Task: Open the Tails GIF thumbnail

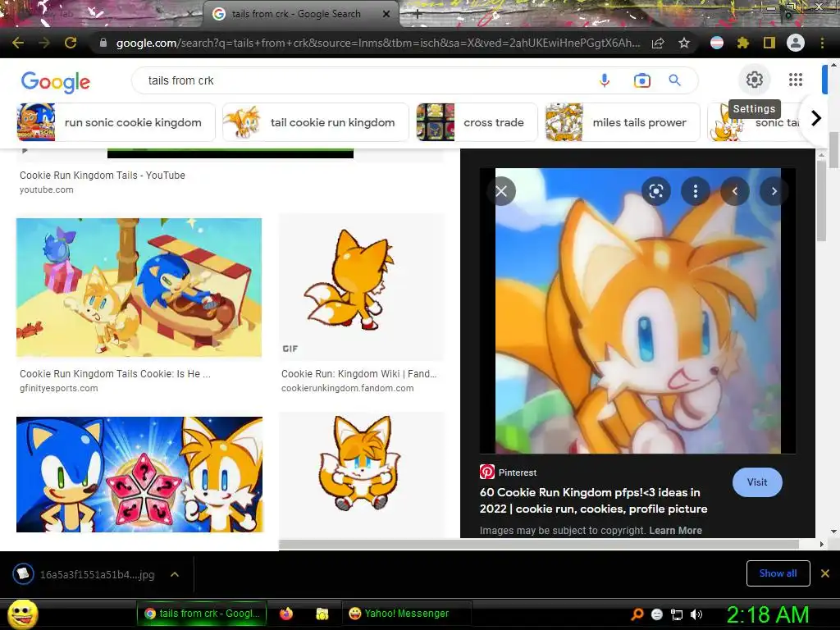Action: click(362, 287)
